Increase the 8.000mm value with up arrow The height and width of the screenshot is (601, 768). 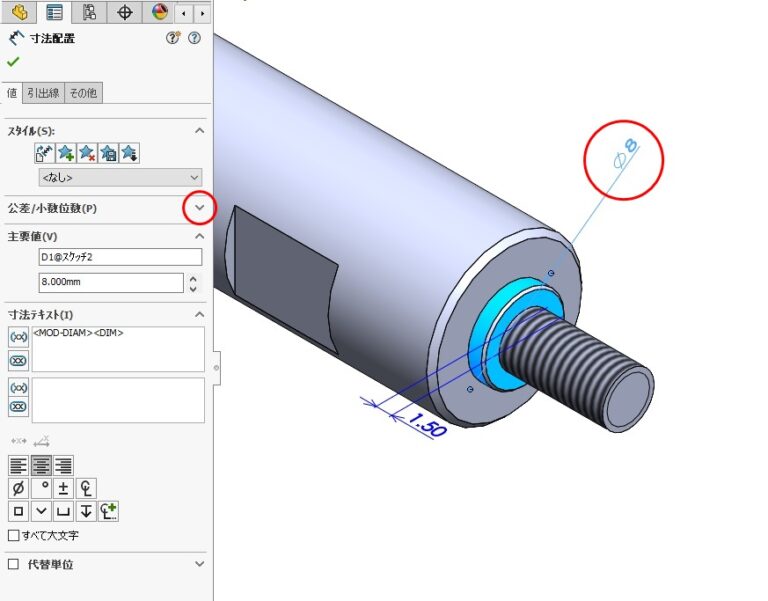tap(193, 278)
